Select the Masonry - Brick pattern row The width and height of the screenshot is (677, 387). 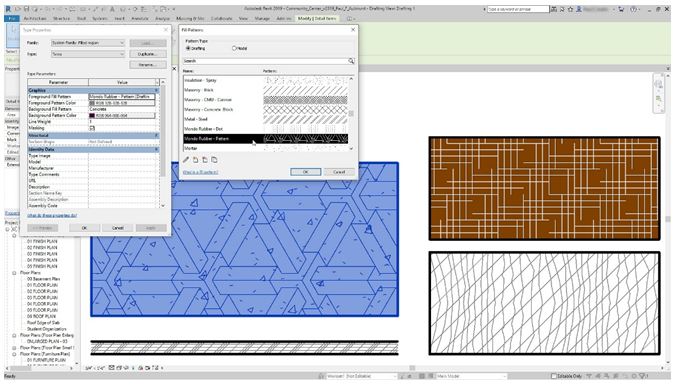click(x=266, y=90)
